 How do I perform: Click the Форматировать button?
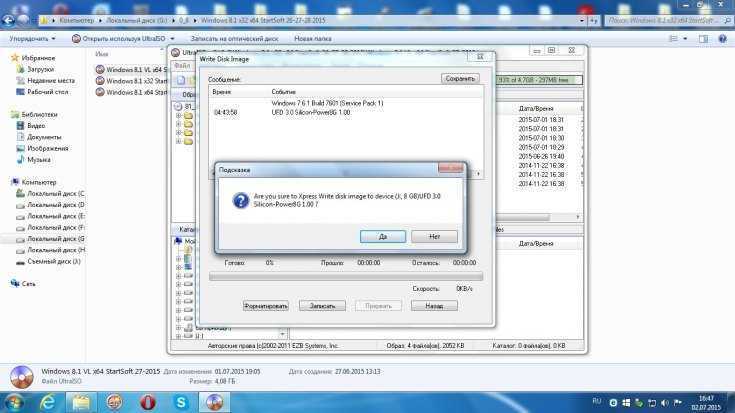coord(265,306)
